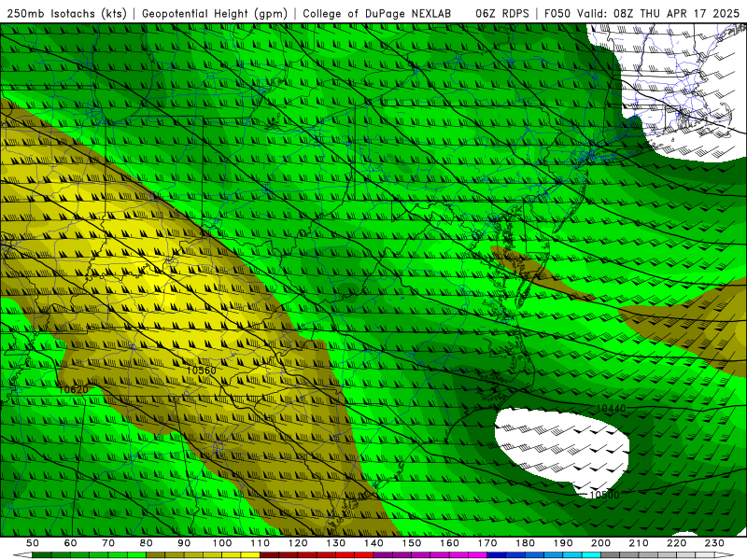Click the "120" value on the color scale

pyautogui.click(x=298, y=543)
